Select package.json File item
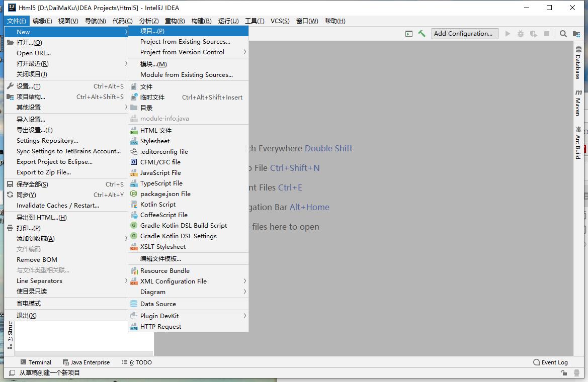The image size is (588, 382). pos(188,194)
